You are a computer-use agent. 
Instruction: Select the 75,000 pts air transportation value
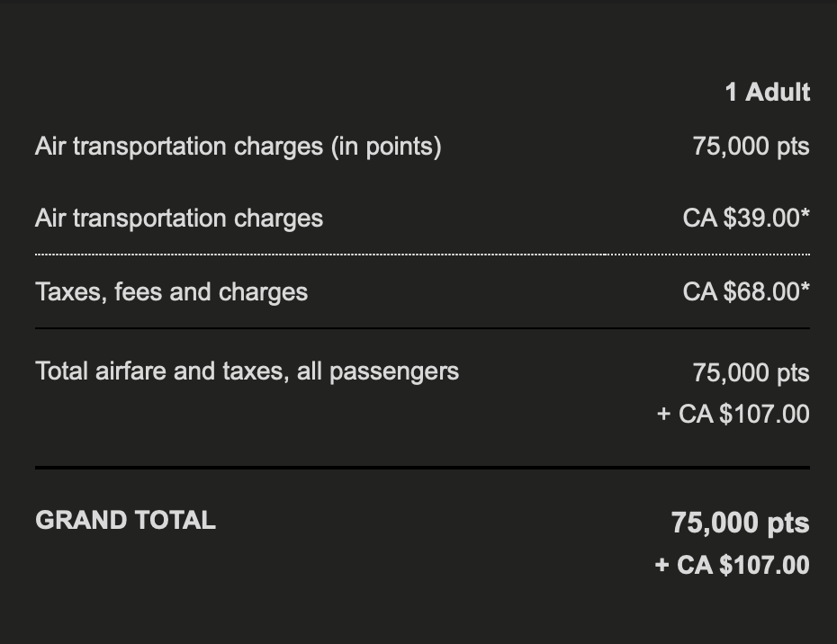click(x=751, y=147)
